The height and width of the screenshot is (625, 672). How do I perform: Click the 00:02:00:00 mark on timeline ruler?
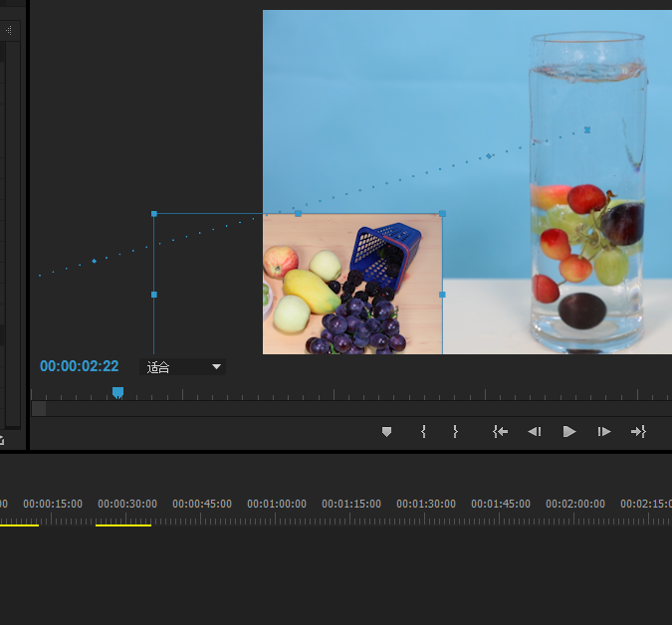click(575, 504)
